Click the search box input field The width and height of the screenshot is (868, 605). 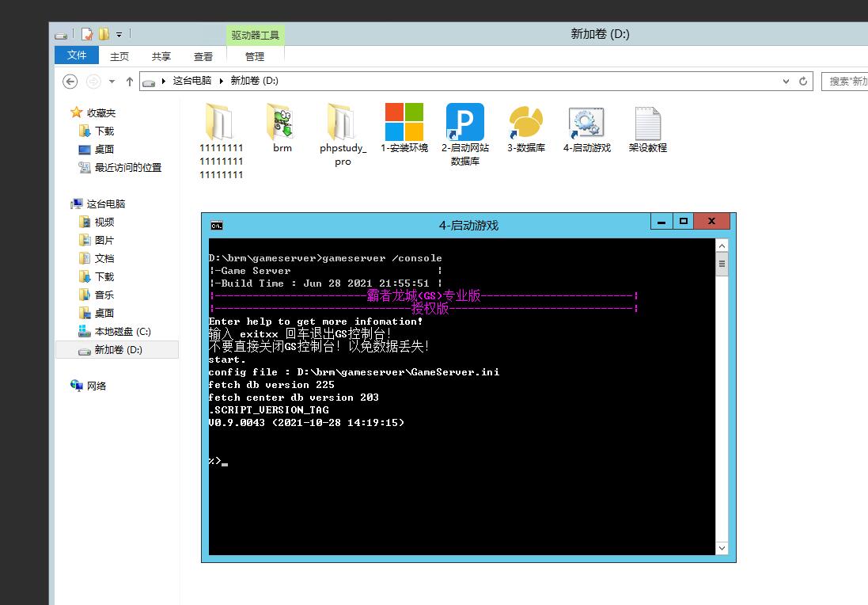pyautogui.click(x=847, y=81)
